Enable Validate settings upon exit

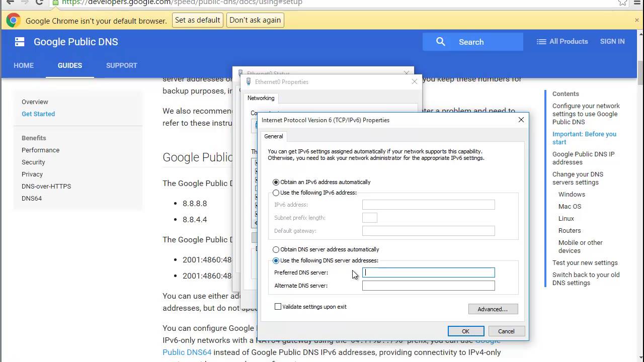tap(310, 307)
